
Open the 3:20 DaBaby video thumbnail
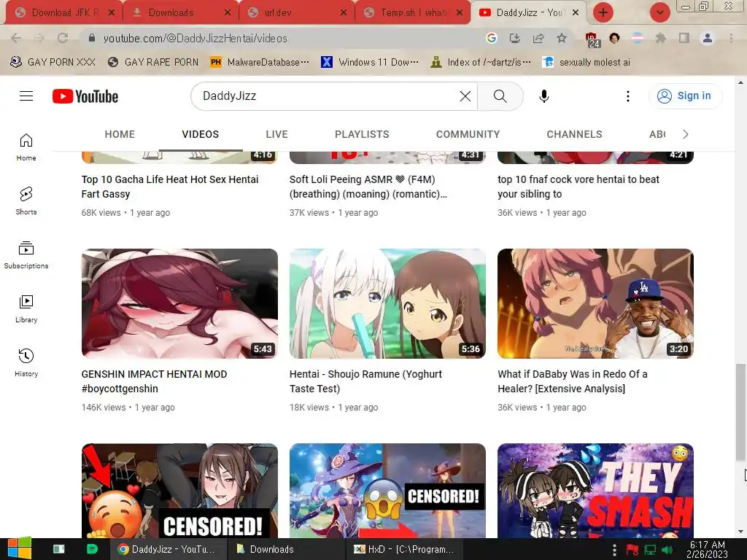pyautogui.click(x=595, y=303)
